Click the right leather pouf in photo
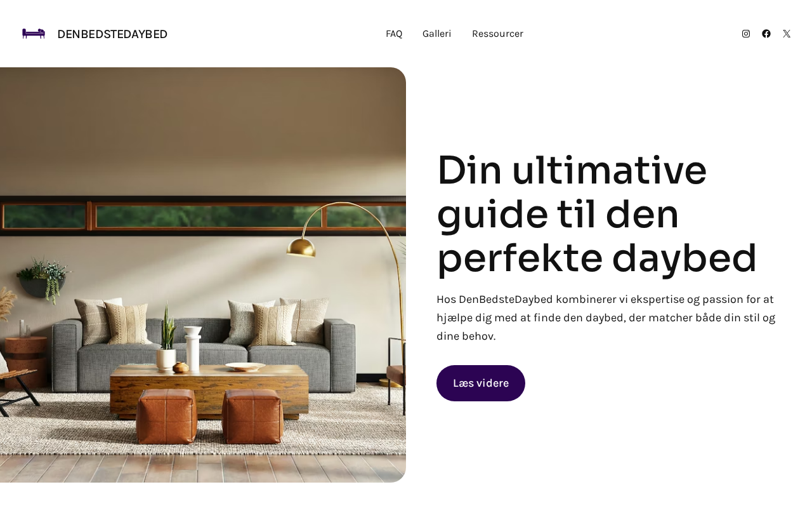The height and width of the screenshot is (508, 812). point(252,417)
